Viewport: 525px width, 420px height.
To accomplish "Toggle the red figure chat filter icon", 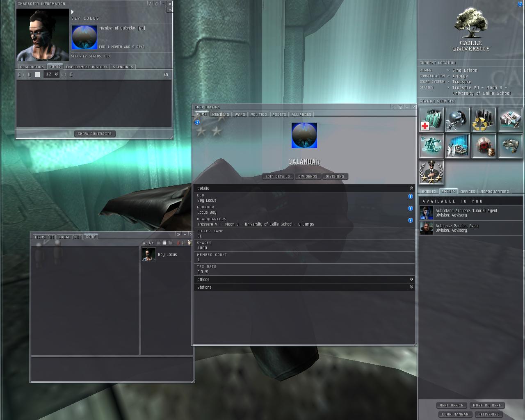I will pyautogui.click(x=178, y=243).
